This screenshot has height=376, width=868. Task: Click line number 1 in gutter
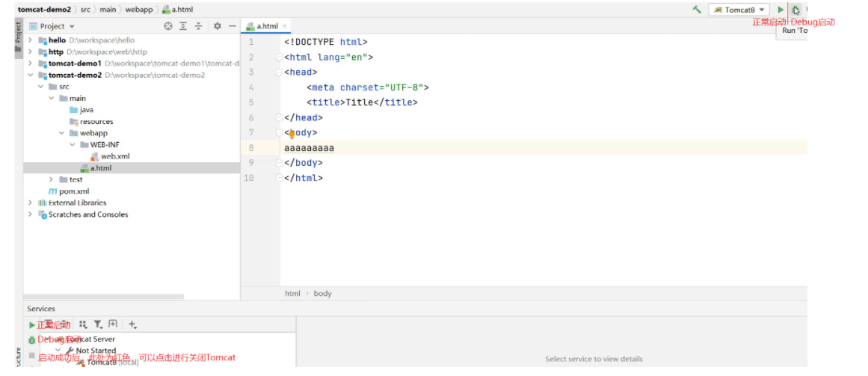tap(251, 42)
